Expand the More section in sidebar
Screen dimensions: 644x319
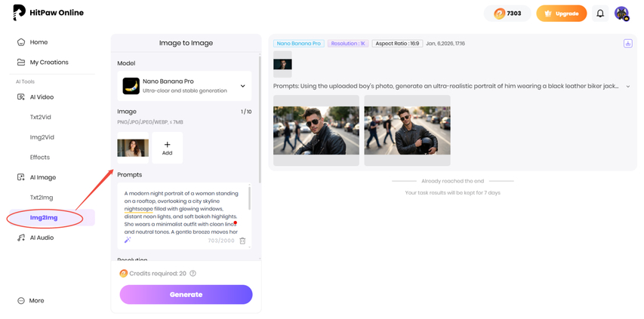coord(36,300)
